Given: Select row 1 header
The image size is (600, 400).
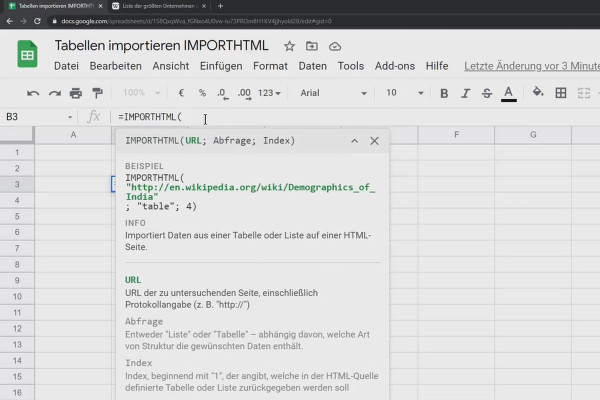Looking at the screenshot, I should 17,152.
